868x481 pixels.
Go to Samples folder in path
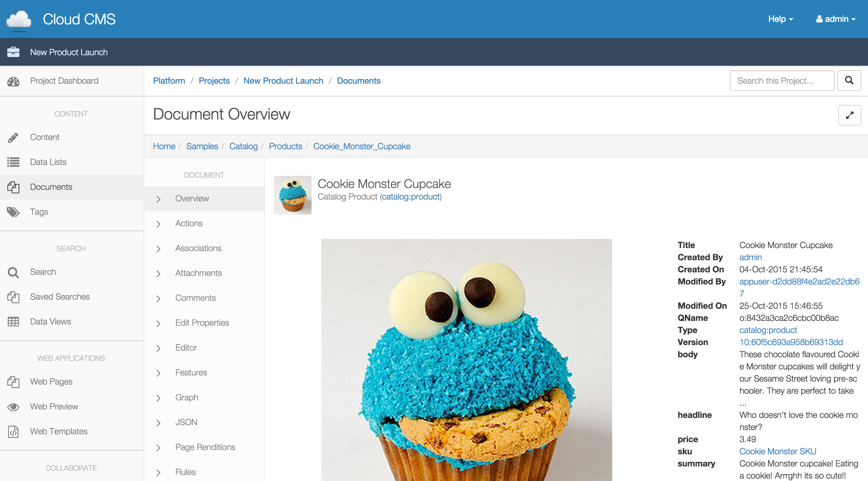click(202, 146)
